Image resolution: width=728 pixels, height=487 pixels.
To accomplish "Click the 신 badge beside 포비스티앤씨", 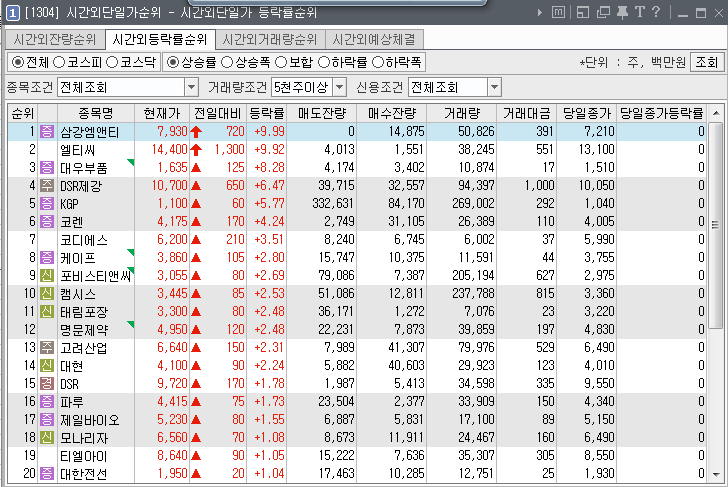I will (47, 276).
